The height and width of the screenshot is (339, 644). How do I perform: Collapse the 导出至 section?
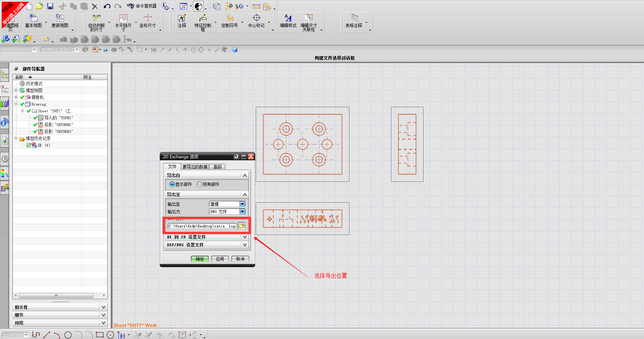245,194
